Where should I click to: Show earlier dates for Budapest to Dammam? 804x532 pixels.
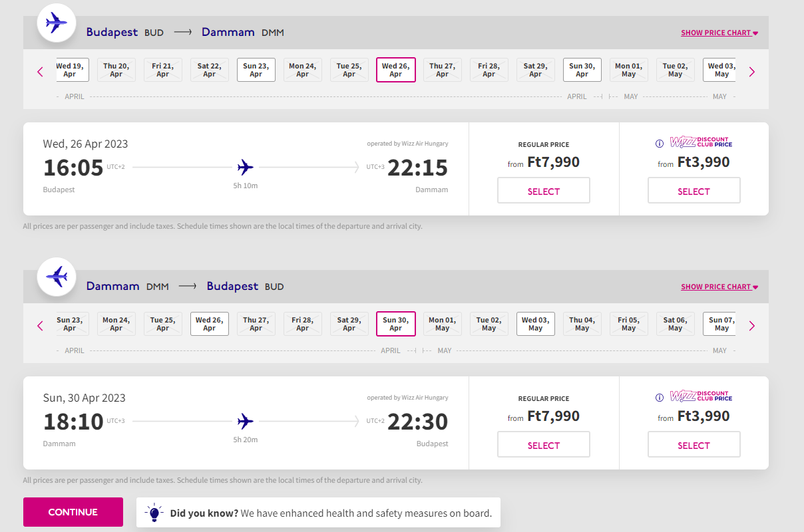tap(40, 72)
